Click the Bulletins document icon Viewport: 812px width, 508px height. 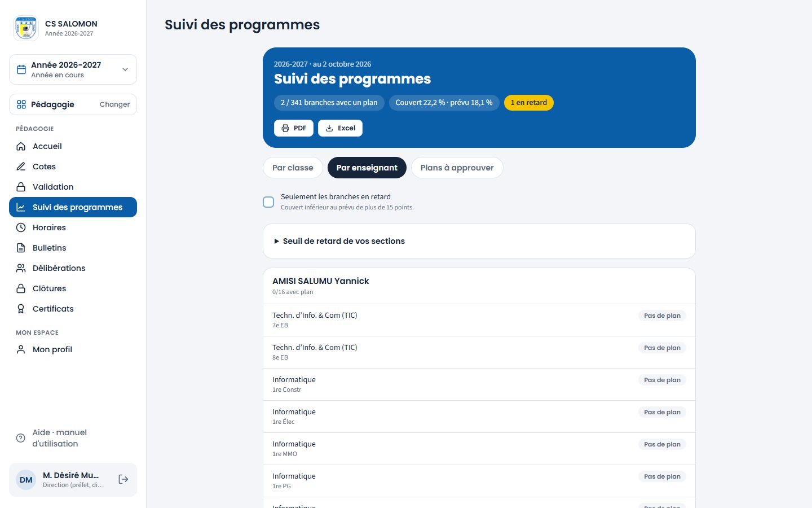21,248
